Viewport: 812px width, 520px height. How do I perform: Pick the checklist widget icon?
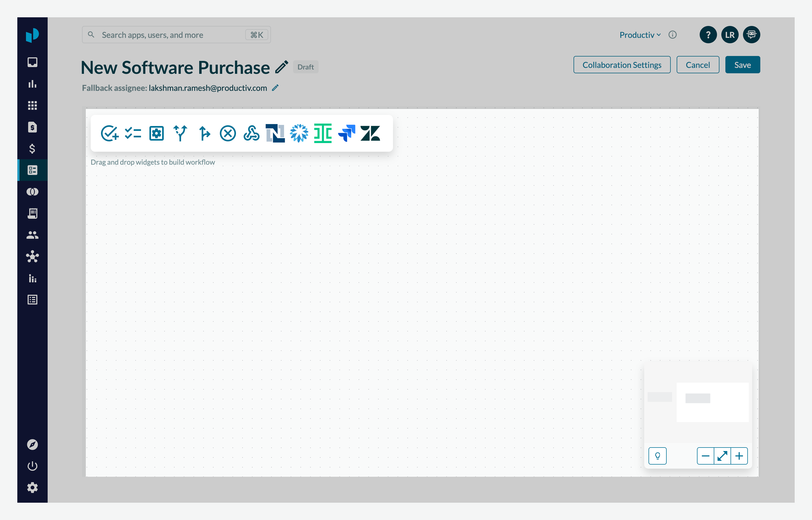click(133, 133)
